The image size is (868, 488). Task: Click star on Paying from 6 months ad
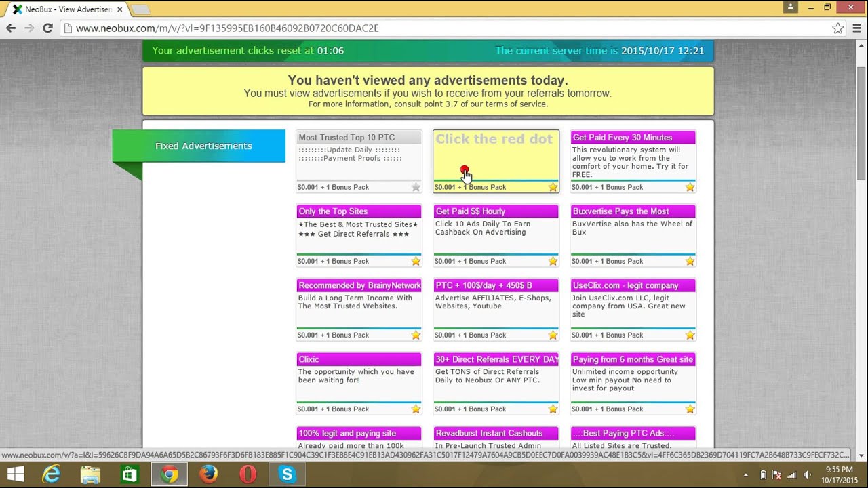tap(690, 409)
